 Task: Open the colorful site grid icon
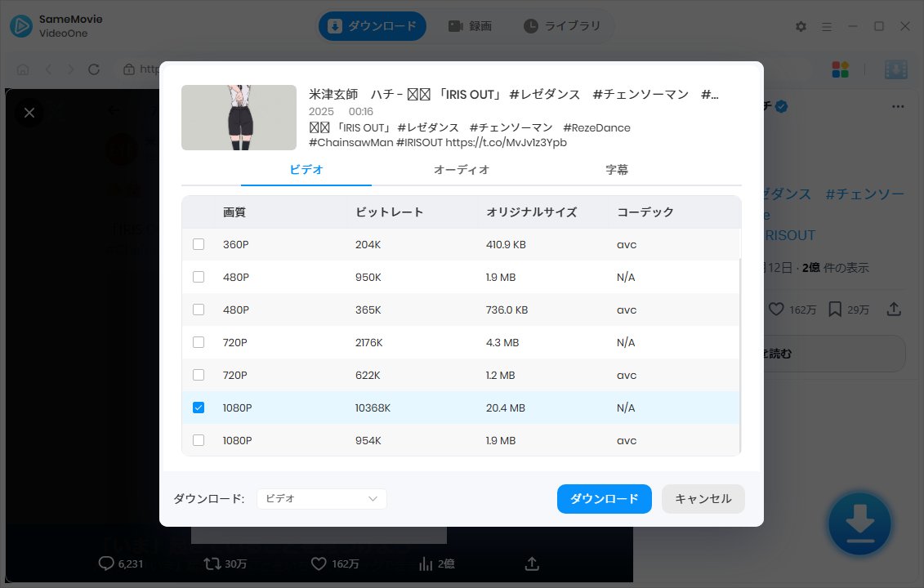(841, 69)
